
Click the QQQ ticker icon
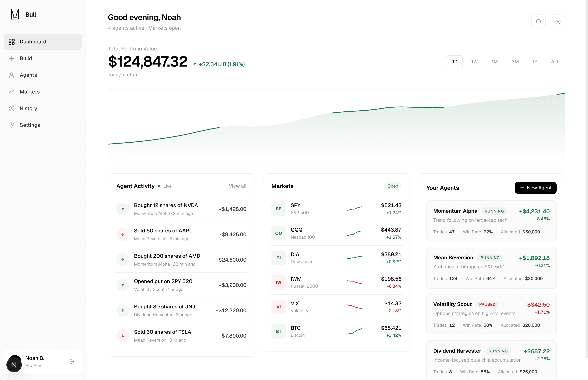(278, 233)
